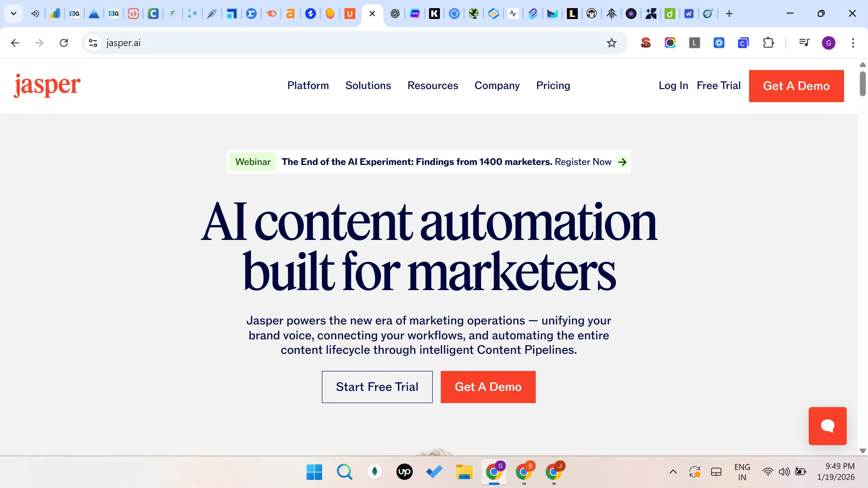Expand the Resources navigation dropdown
Screen dimensions: 868x488
coord(433,86)
